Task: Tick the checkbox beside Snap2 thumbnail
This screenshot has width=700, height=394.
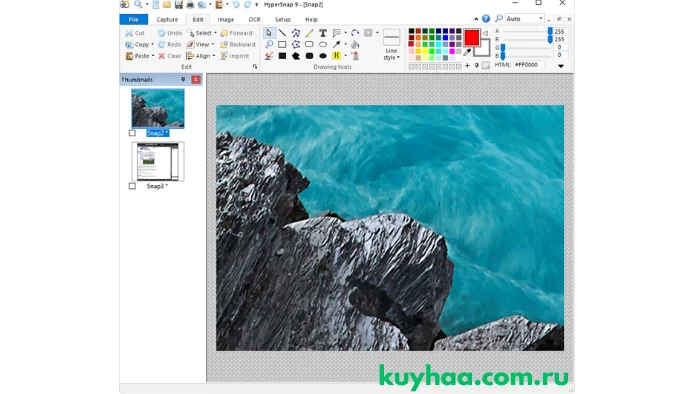Action: 132,133
